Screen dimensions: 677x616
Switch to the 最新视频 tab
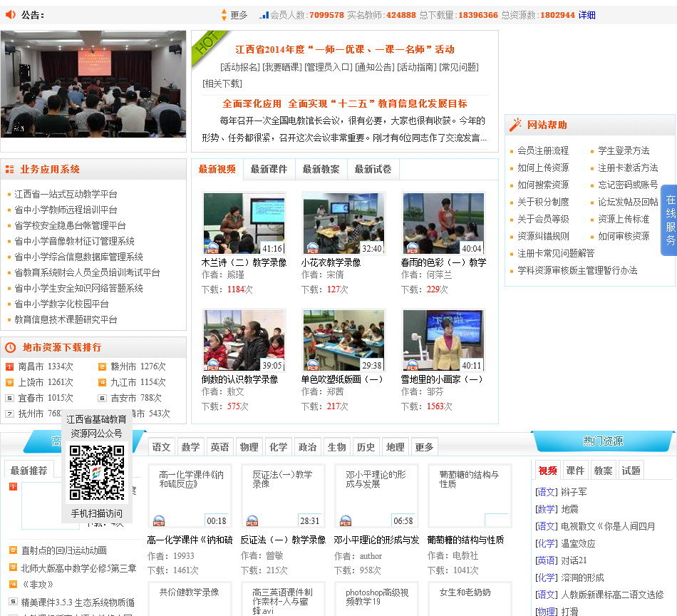tap(217, 169)
